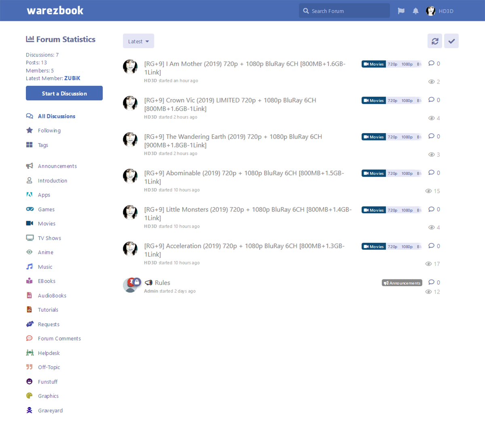Click the Helpdesk people icon
Screen dimensions: 485x448
pos(30,353)
